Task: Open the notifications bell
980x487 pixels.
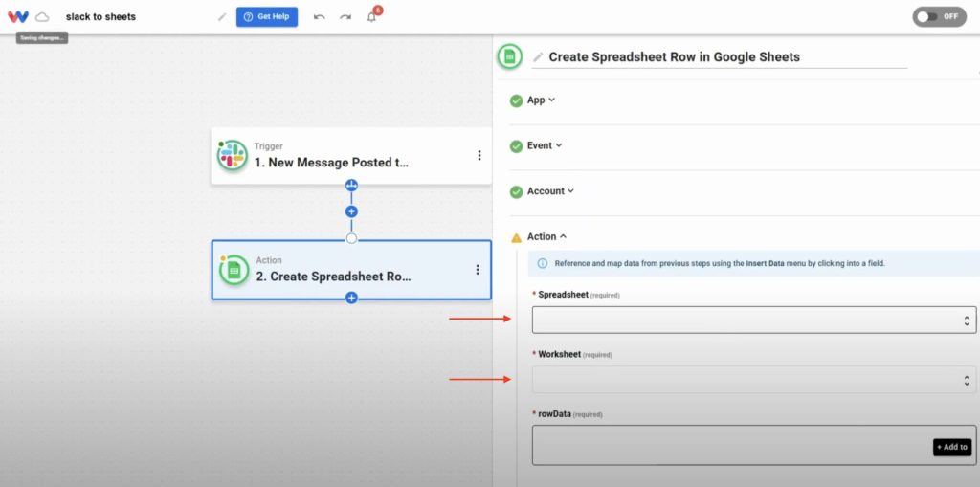Action: [x=372, y=17]
